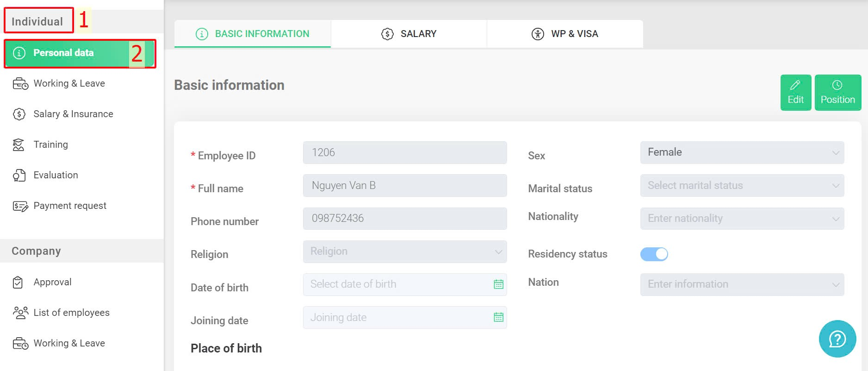The width and height of the screenshot is (868, 371).
Task: Open the Nation dropdown
Action: point(742,284)
